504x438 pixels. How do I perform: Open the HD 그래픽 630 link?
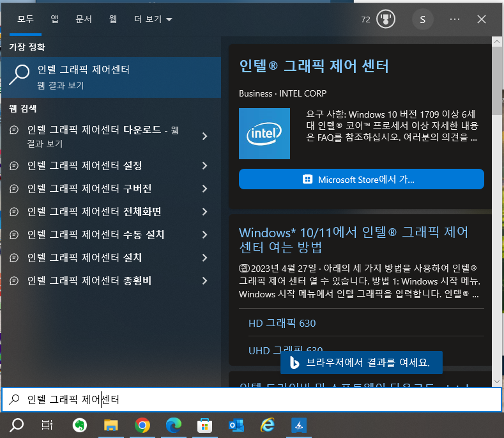tap(282, 323)
